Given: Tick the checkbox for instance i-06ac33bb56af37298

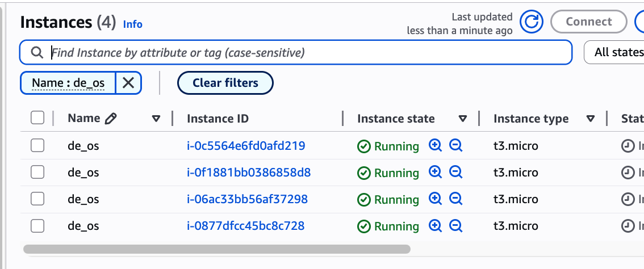Looking at the screenshot, I should (x=37, y=199).
